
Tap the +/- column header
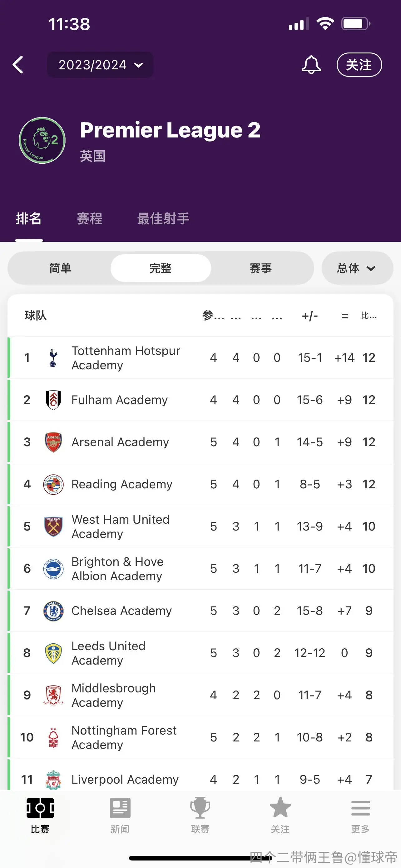pyautogui.click(x=310, y=316)
